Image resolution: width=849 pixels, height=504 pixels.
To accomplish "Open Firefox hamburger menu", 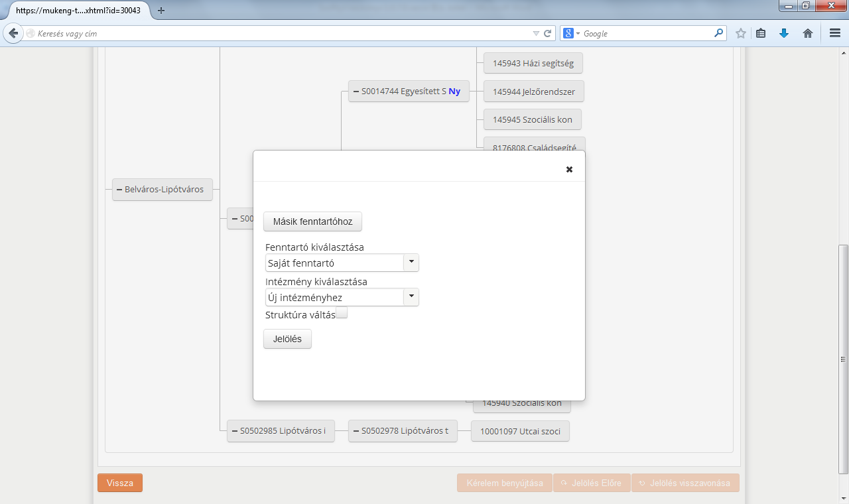I will click(835, 33).
